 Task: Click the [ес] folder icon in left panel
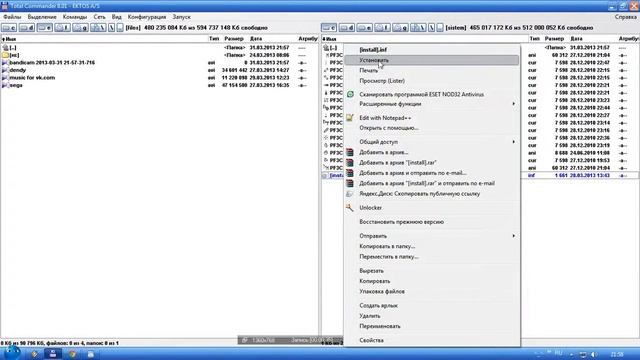coord(5,55)
